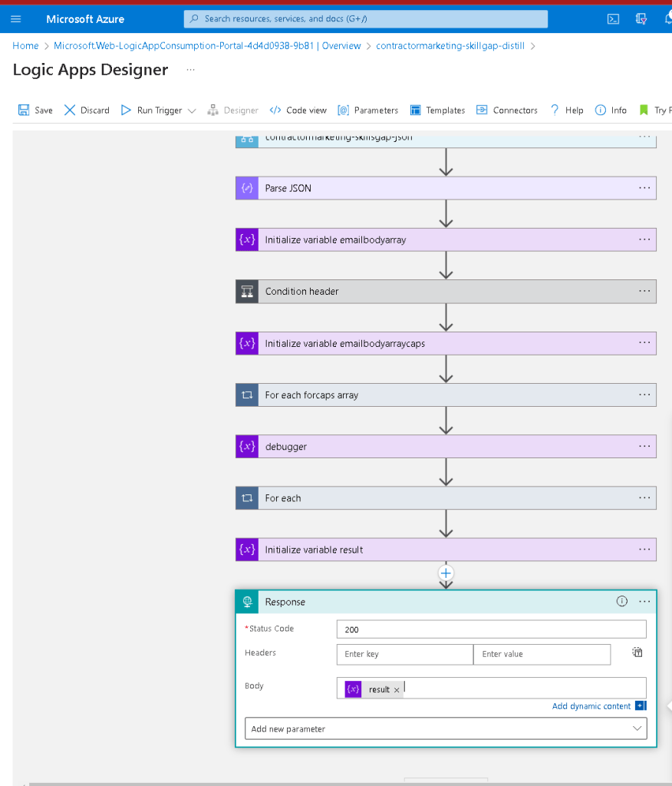Open the Help toolbar item

pyautogui.click(x=567, y=111)
